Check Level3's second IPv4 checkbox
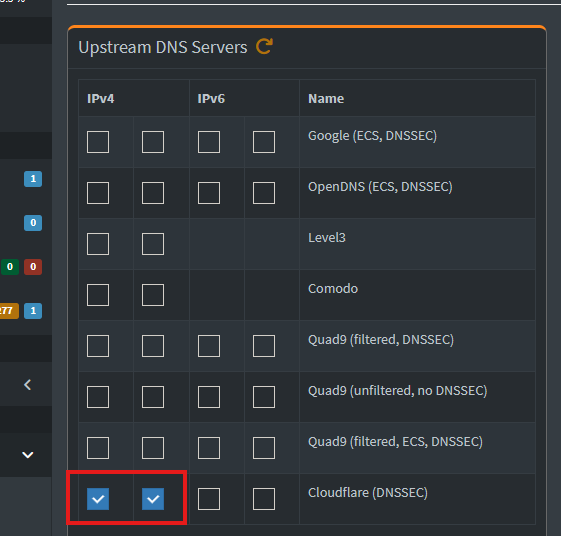The height and width of the screenshot is (536, 561). point(153,244)
